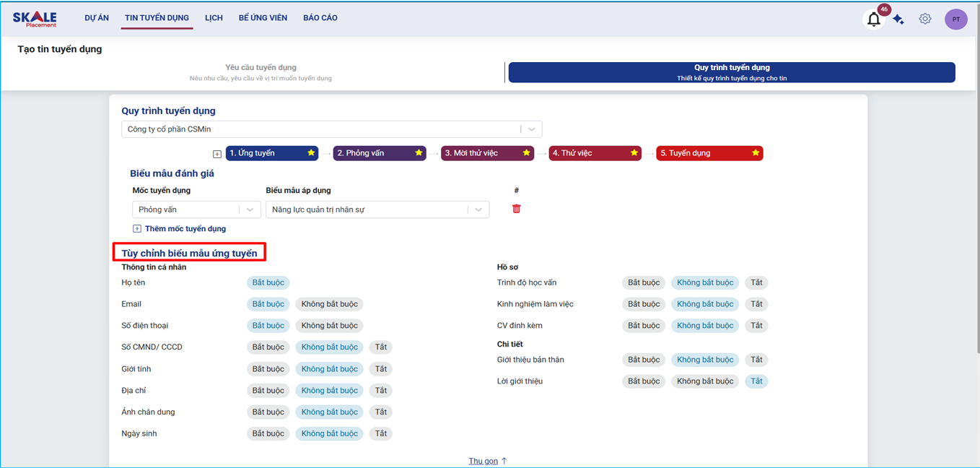This screenshot has height=468, width=980.
Task: Expand the Công ty cổ phần CSMin dropdown
Action: pos(531,129)
